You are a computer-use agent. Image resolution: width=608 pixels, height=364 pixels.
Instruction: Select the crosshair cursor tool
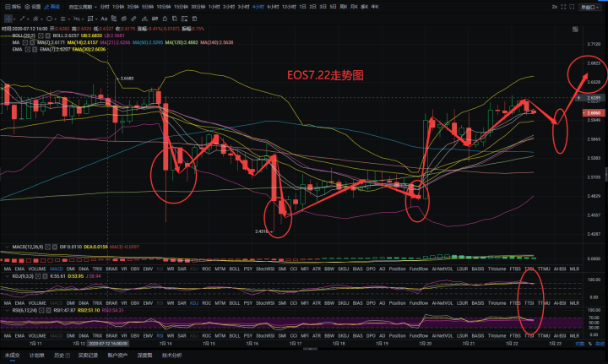coord(8,19)
